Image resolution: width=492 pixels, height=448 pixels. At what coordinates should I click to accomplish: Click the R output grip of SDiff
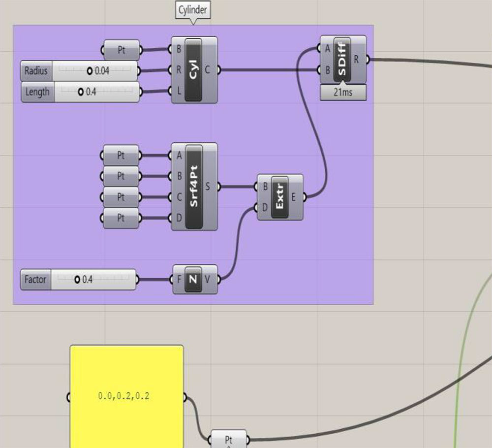tap(368, 60)
